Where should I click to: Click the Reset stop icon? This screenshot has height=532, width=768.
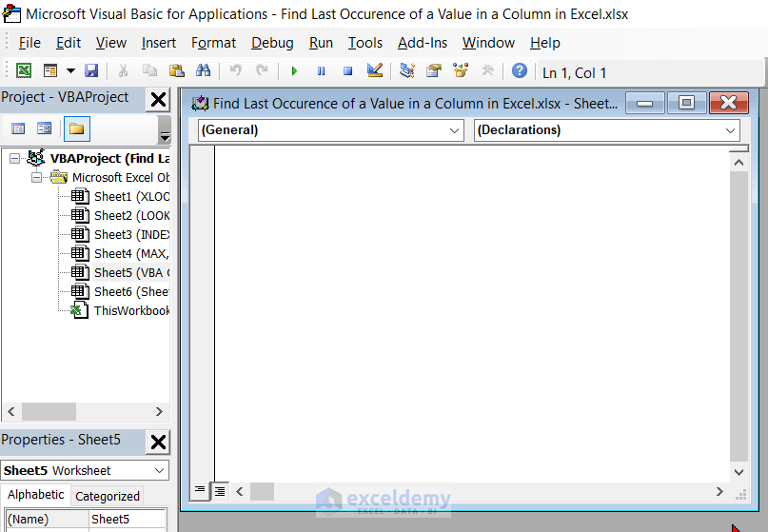[347, 71]
